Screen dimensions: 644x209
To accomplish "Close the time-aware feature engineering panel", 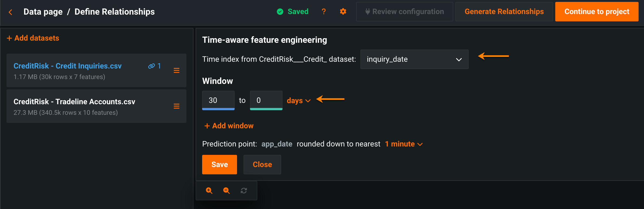I will [x=262, y=165].
